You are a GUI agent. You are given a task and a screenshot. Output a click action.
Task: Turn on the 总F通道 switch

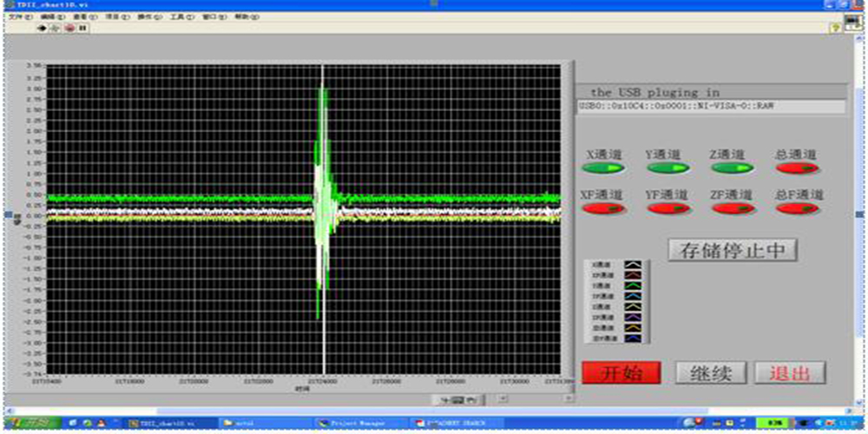(799, 209)
